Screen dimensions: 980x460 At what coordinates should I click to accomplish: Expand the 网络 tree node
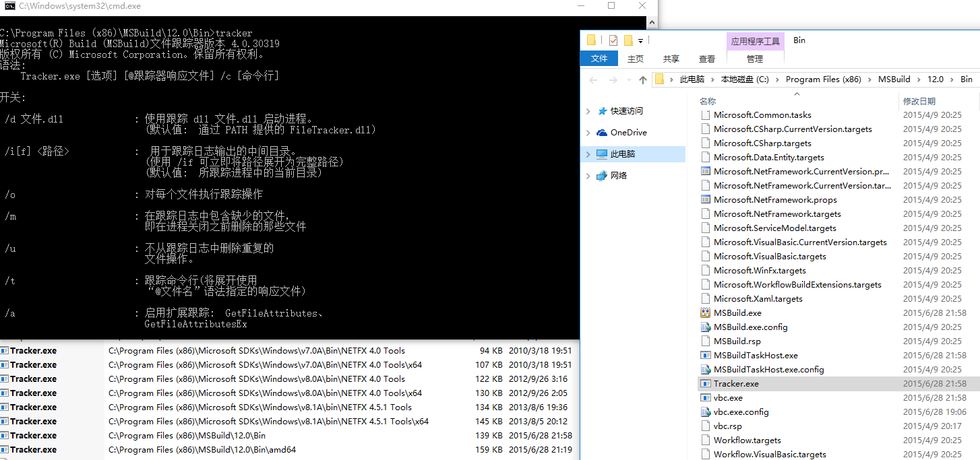coord(588,176)
